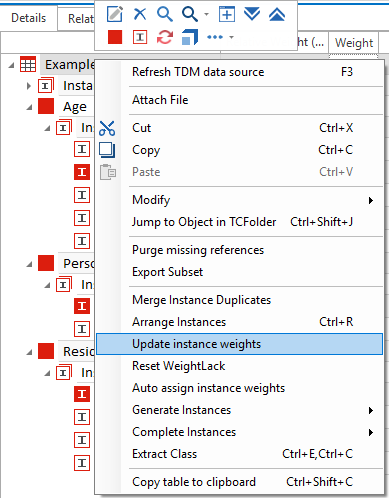The image size is (389, 498).
Task: Click the red circular refresh arrows icon
Action: pyautogui.click(x=165, y=37)
